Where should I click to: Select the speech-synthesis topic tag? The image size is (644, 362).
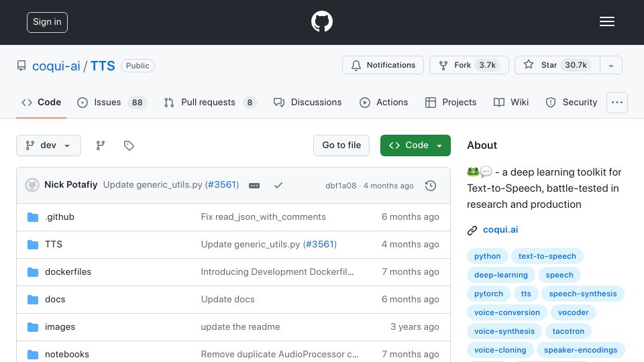pos(583,294)
